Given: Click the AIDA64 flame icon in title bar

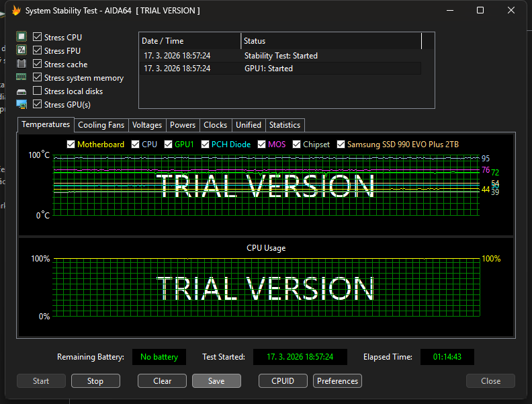Looking at the screenshot, I should 16,11.
